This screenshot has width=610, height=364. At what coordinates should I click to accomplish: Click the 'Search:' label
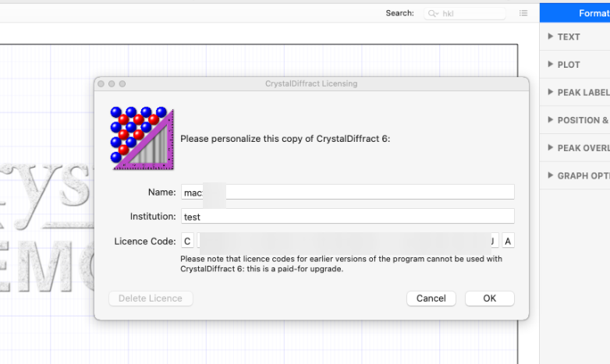pyautogui.click(x=399, y=13)
